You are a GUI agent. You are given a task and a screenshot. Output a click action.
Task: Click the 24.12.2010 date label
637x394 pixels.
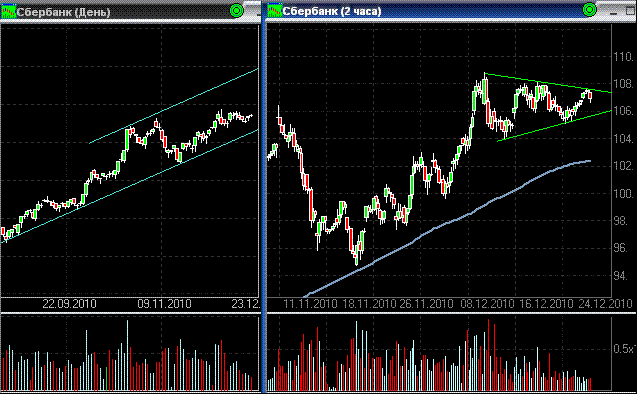pos(605,304)
